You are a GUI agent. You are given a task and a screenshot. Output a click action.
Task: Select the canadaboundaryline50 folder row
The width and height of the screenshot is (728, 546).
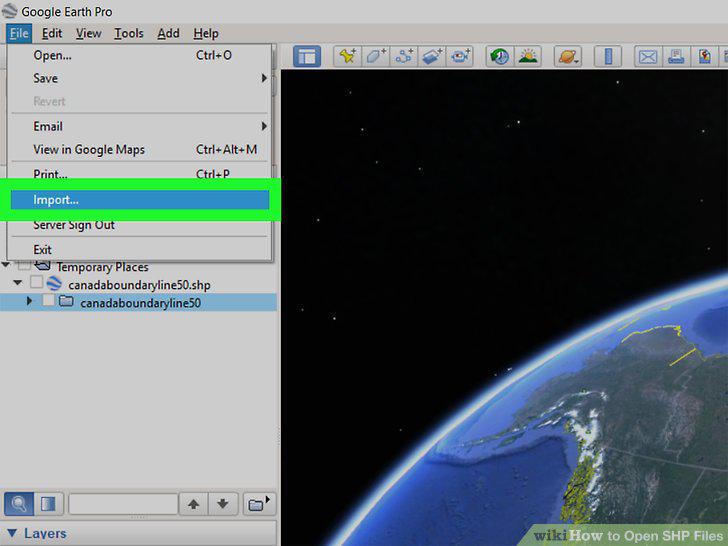(x=139, y=302)
